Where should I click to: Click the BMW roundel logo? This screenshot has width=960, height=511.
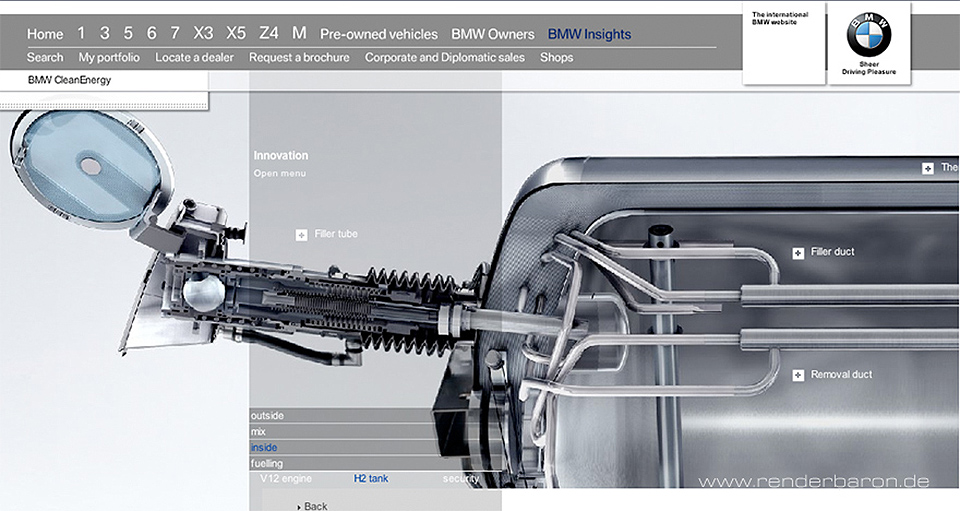pyautogui.click(x=868, y=36)
